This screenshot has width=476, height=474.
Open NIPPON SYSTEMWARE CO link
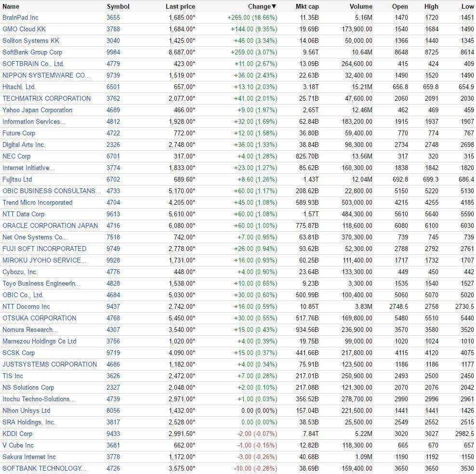(46, 75)
